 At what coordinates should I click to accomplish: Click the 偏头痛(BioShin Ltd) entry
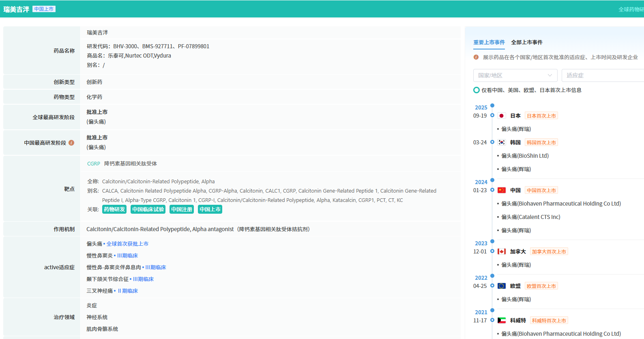(x=525, y=156)
